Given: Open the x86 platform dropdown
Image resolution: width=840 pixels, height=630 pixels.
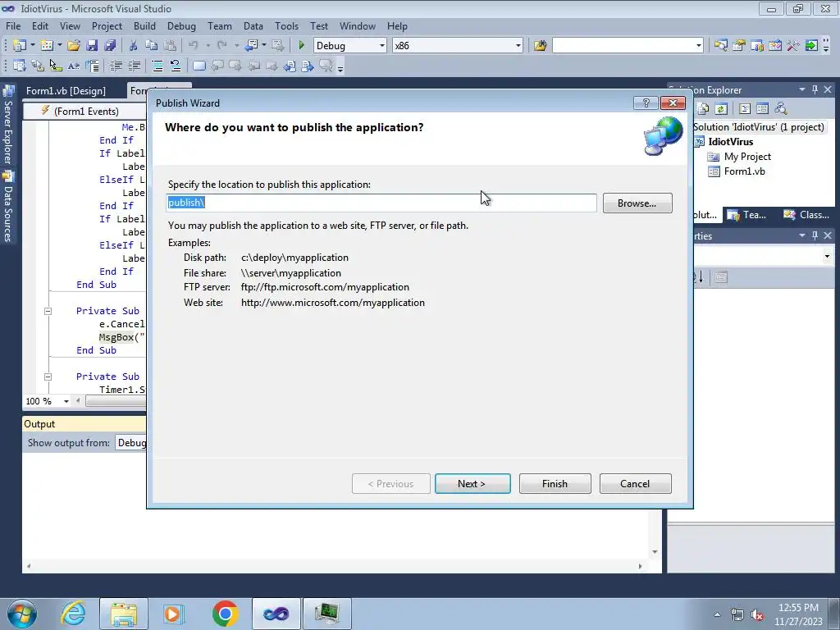Looking at the screenshot, I should 518,46.
